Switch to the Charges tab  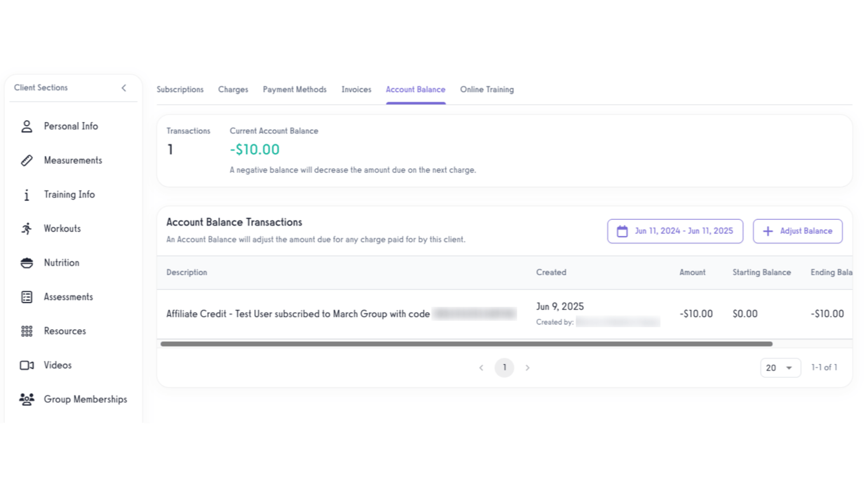click(233, 90)
